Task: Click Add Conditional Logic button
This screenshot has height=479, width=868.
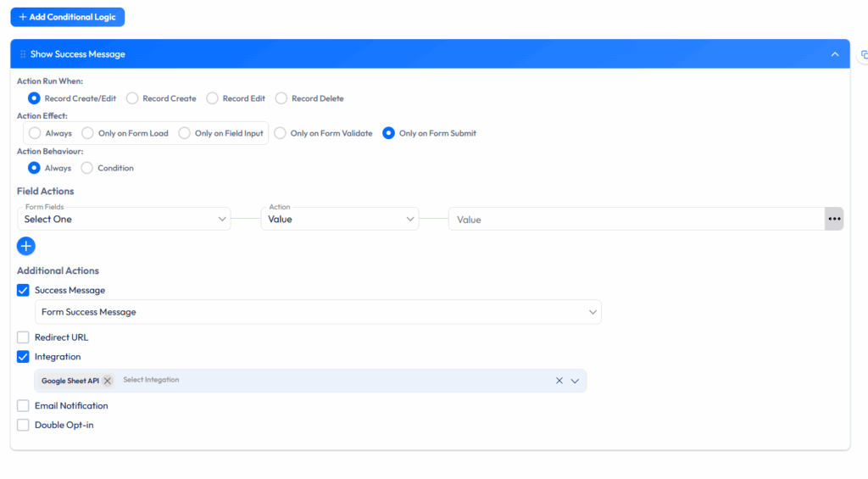Action: [x=68, y=17]
